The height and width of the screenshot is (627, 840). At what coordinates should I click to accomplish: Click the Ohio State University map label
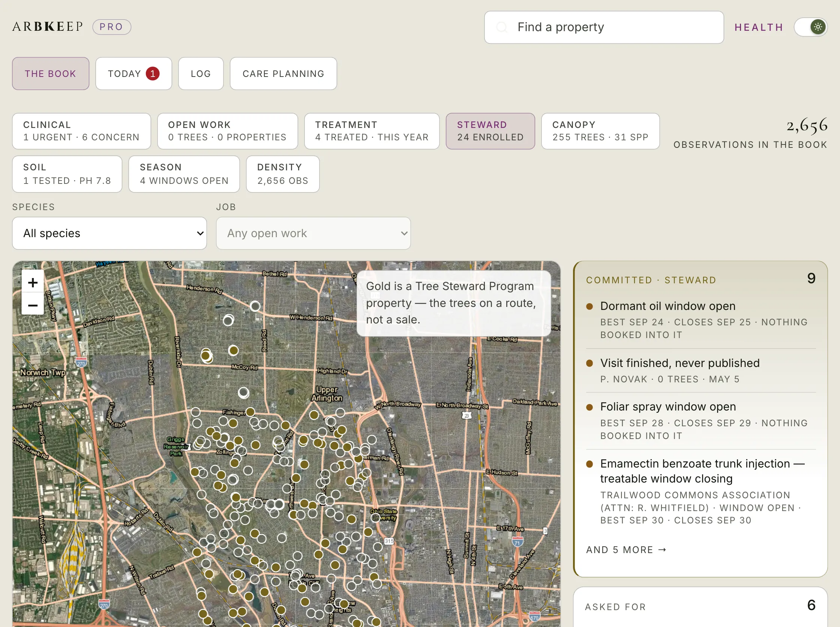pos(384,515)
